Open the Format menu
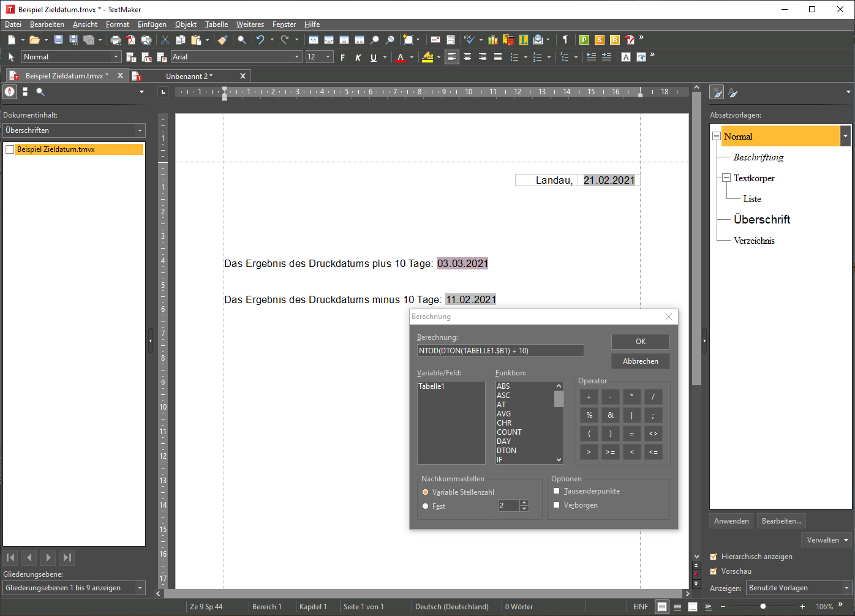 [118, 24]
